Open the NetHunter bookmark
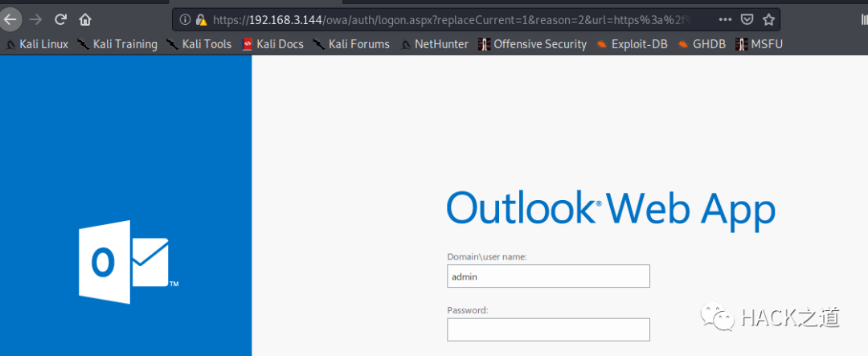 [434, 43]
